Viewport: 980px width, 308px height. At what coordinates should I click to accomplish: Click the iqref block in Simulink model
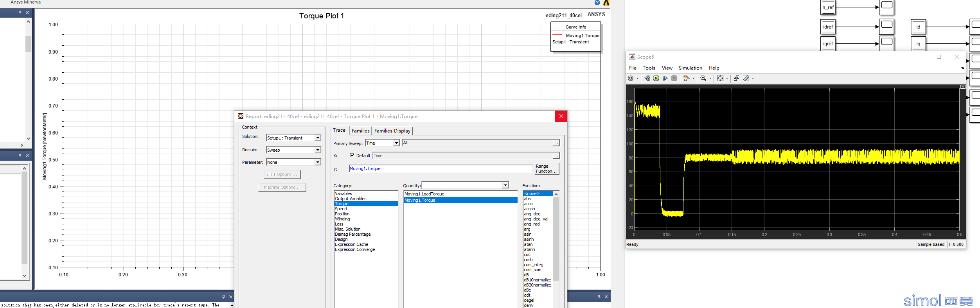point(828,43)
